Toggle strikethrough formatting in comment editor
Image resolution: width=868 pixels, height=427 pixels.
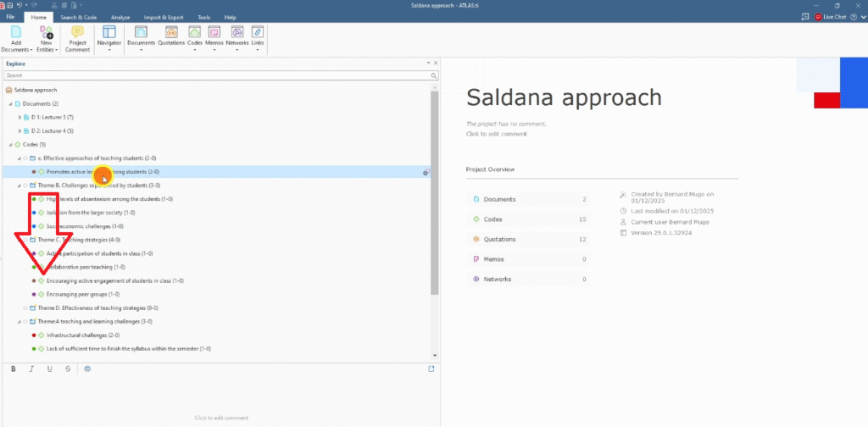tap(68, 369)
